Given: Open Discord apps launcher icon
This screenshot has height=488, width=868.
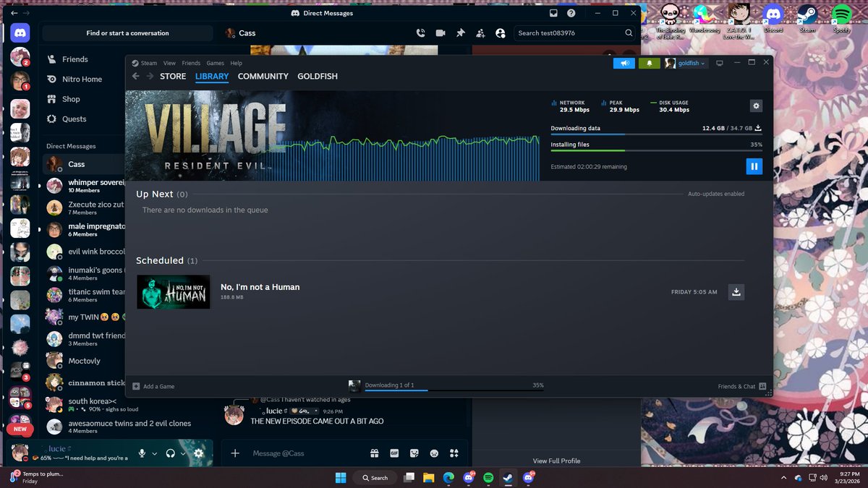Looking at the screenshot, I should 454,453.
